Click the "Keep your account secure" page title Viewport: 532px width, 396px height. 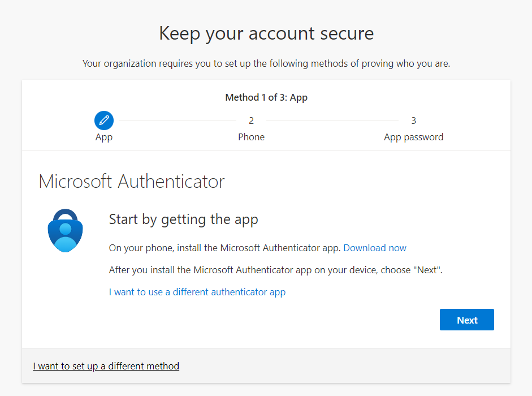pyautogui.click(x=266, y=33)
